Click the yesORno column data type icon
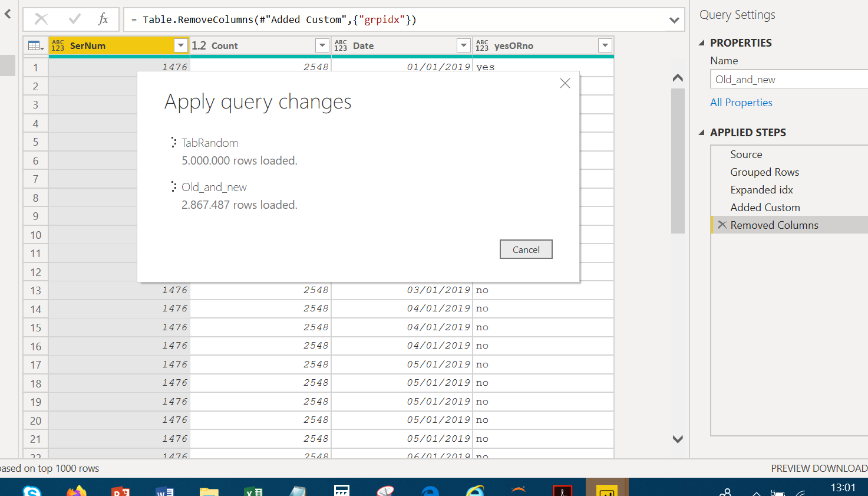Viewport: 868px width, 496px height. point(482,45)
